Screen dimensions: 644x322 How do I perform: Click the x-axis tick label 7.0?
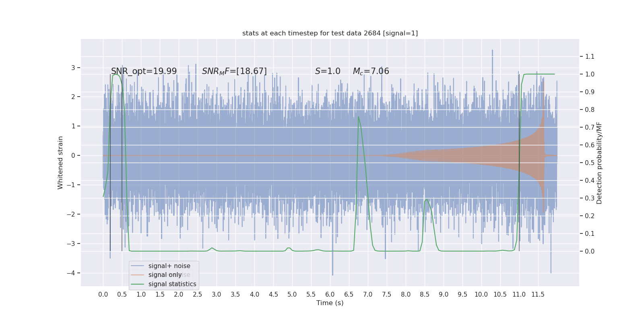368,295
